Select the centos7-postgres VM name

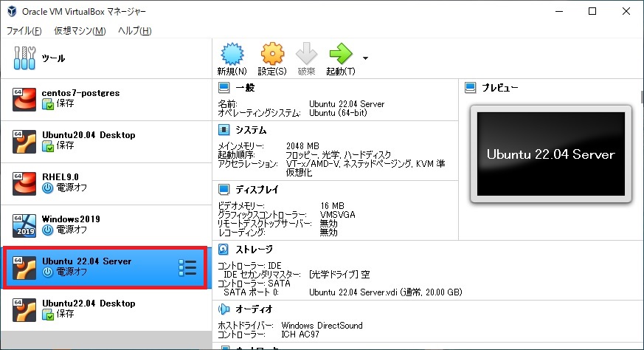coord(80,93)
